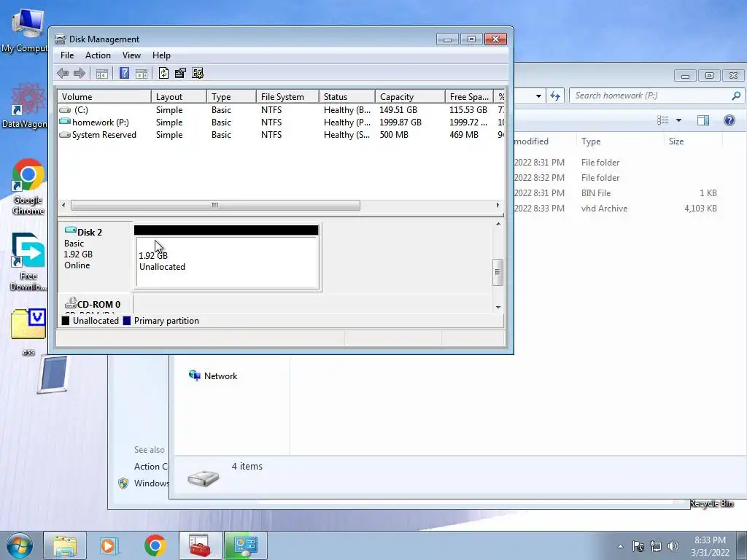
Task: Open the Windows Start orb
Action: tap(19, 545)
